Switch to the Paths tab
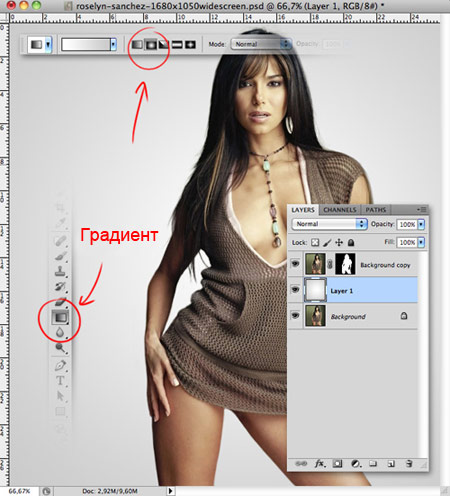 [375, 210]
